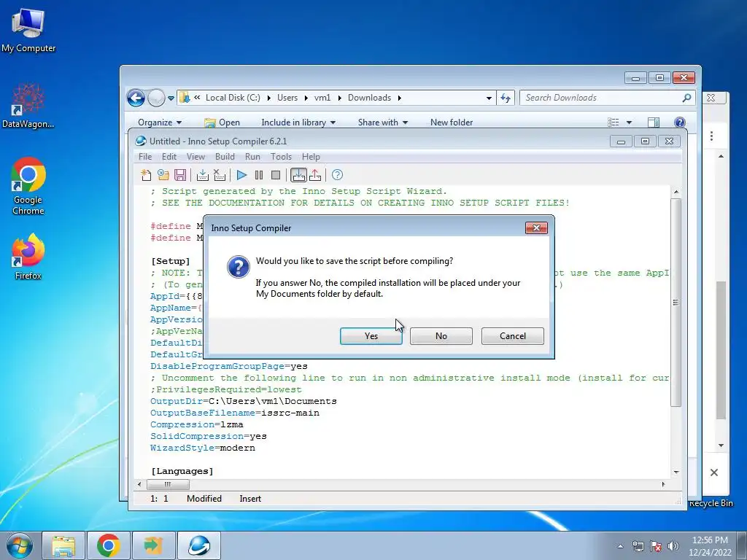The width and height of the screenshot is (747, 560).
Task: Click the volume speaker tray icon
Action: [x=673, y=546]
